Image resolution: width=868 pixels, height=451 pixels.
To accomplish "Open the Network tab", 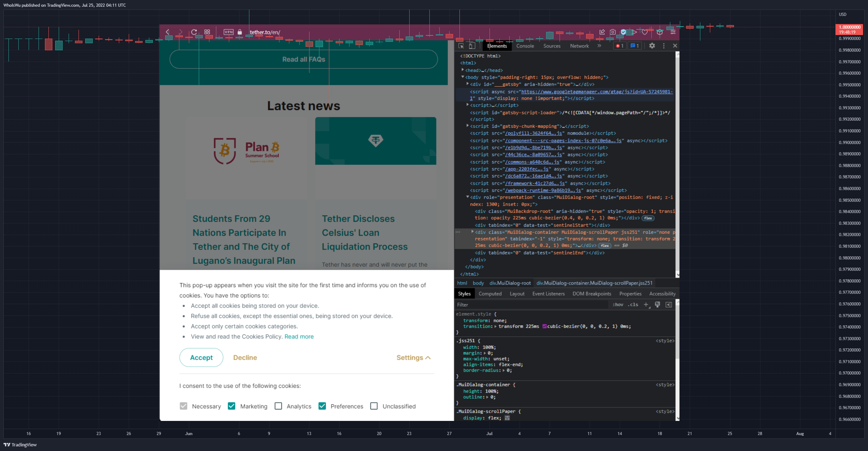I will 579,46.
